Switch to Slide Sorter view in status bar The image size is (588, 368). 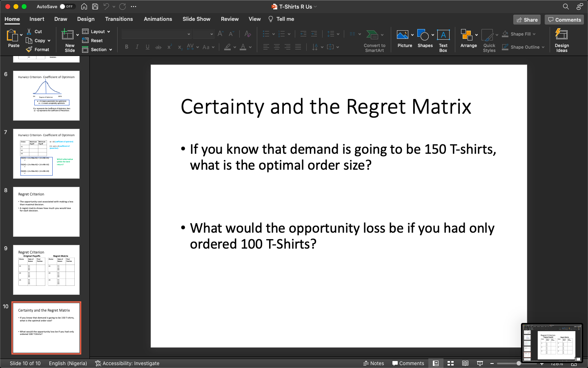(450, 363)
